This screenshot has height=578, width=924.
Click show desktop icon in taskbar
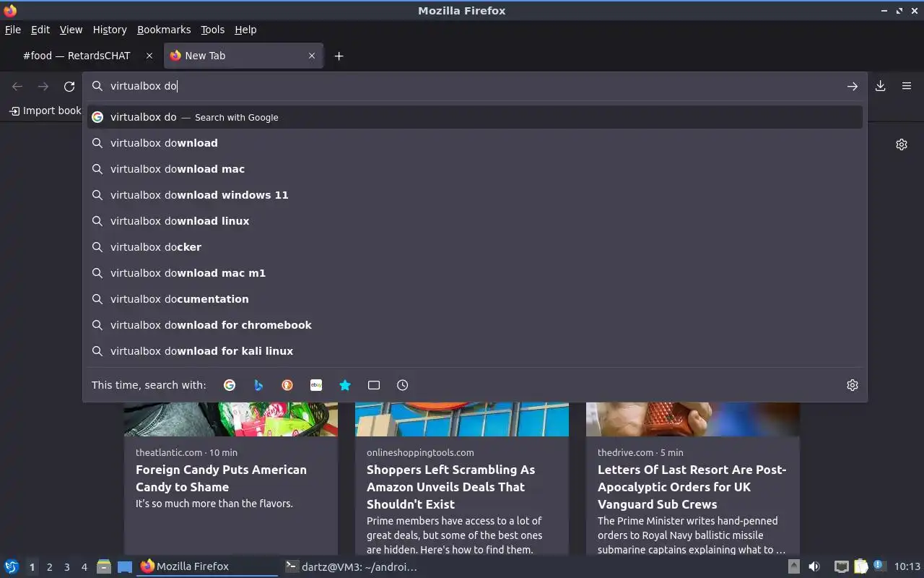click(124, 566)
